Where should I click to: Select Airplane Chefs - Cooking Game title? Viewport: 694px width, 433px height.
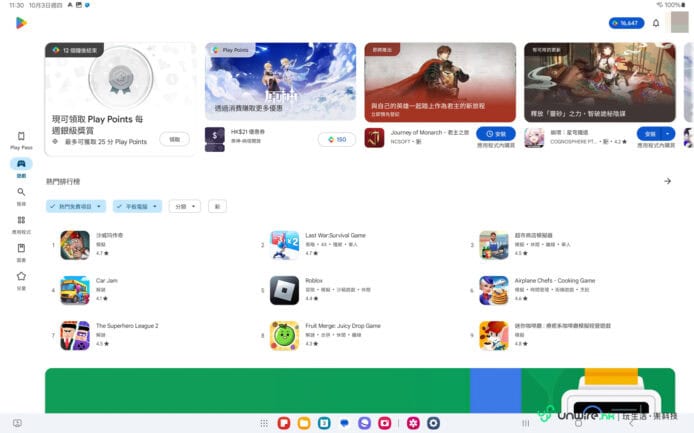click(x=555, y=280)
